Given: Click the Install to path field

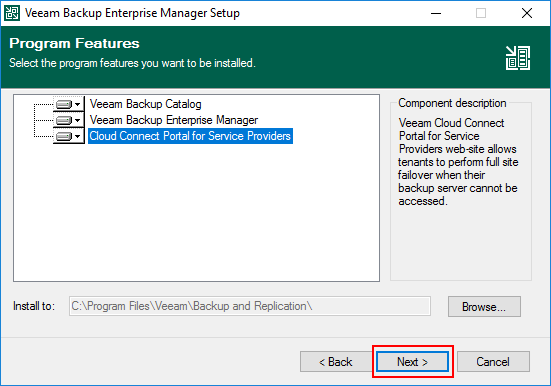Looking at the screenshot, I should point(250,306).
